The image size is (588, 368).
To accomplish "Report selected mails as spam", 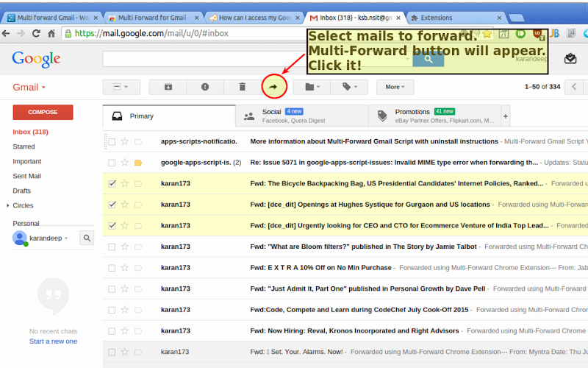I will (205, 87).
